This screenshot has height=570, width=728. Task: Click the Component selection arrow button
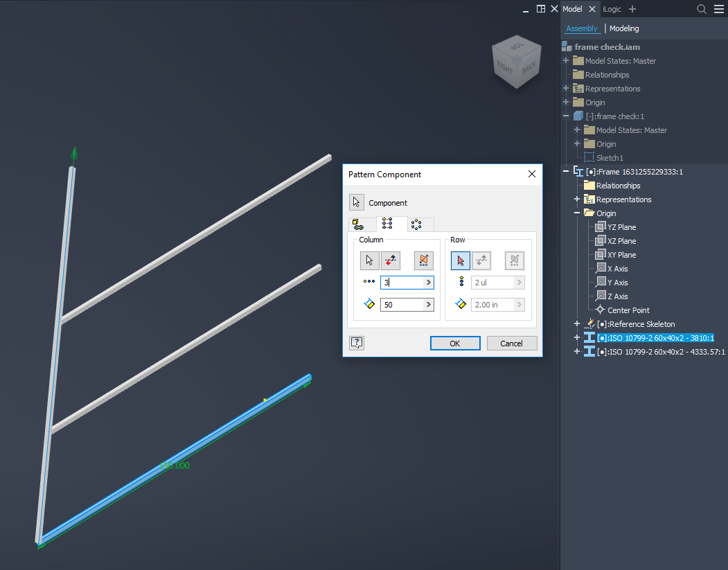point(356,202)
